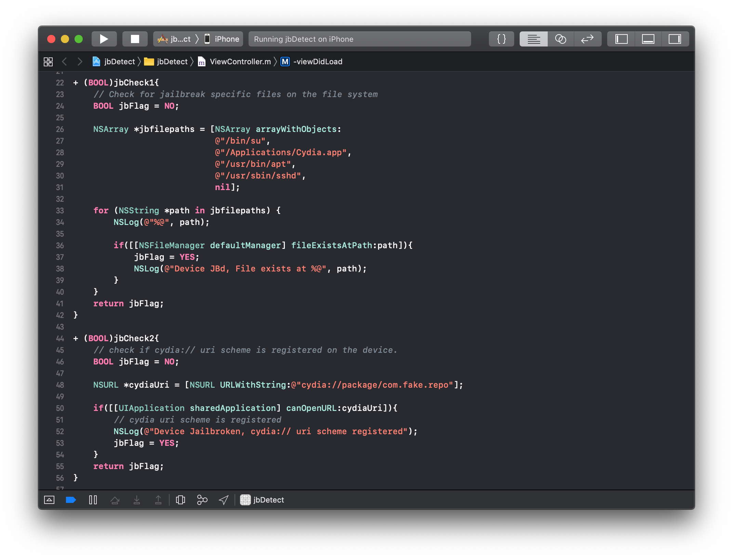Click the Step Out debug icon
The width and height of the screenshot is (733, 560).
coord(158,500)
